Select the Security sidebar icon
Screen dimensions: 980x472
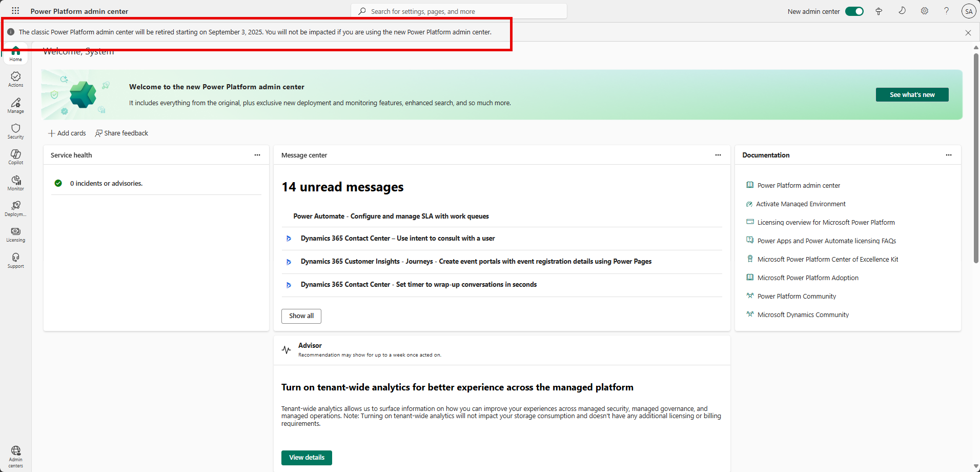[x=15, y=131]
